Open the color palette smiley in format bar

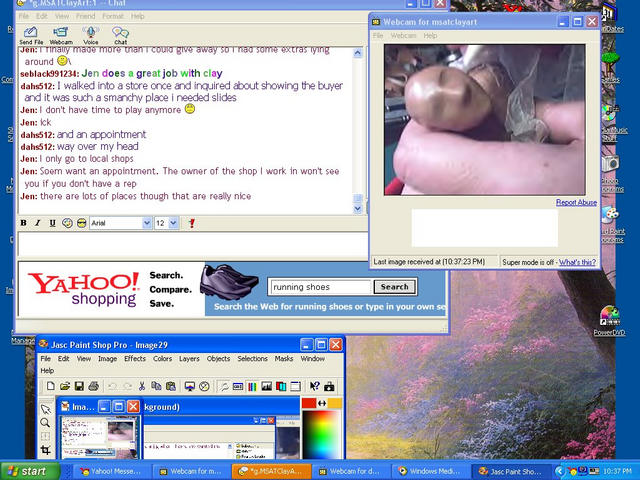(67, 223)
